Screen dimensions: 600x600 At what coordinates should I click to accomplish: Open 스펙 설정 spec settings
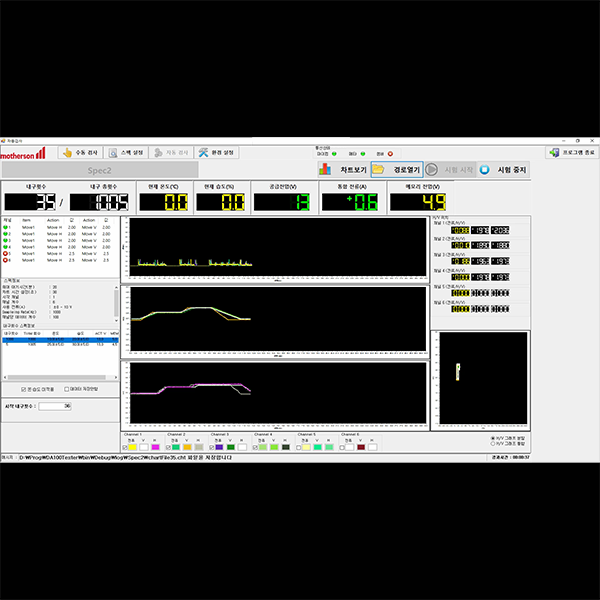point(126,153)
